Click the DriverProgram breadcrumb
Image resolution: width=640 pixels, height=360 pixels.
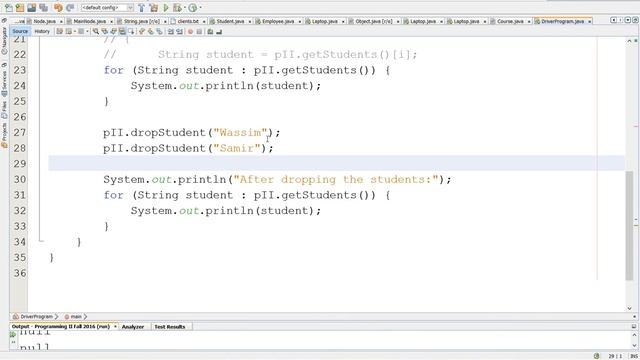(33, 316)
